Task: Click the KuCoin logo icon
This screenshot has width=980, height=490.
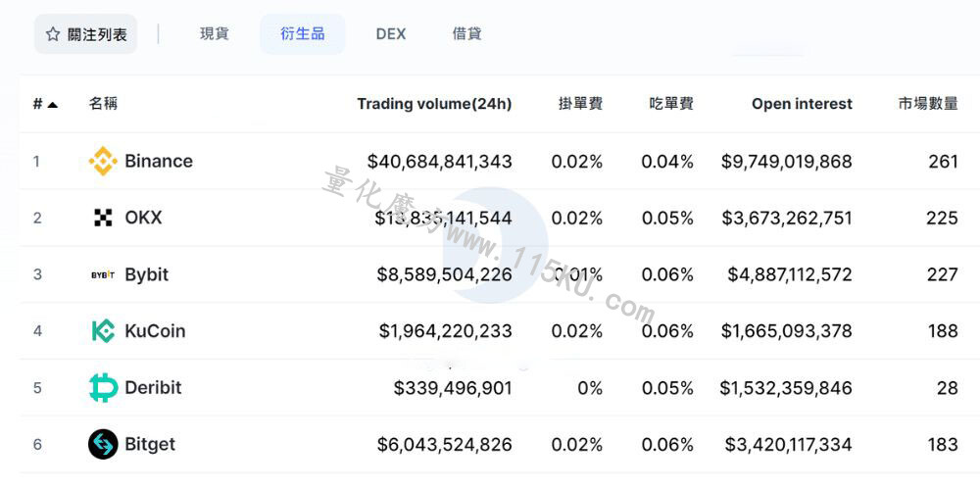Action: click(103, 330)
